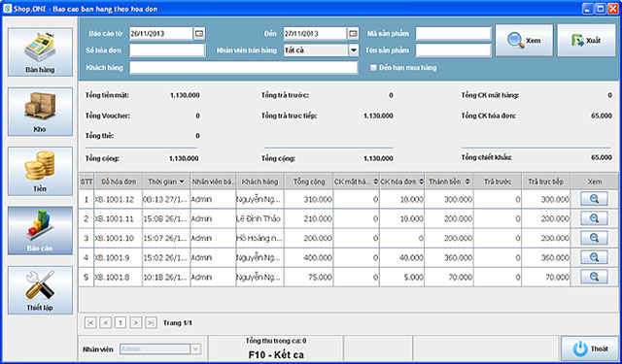Go to last page of results

point(151,323)
